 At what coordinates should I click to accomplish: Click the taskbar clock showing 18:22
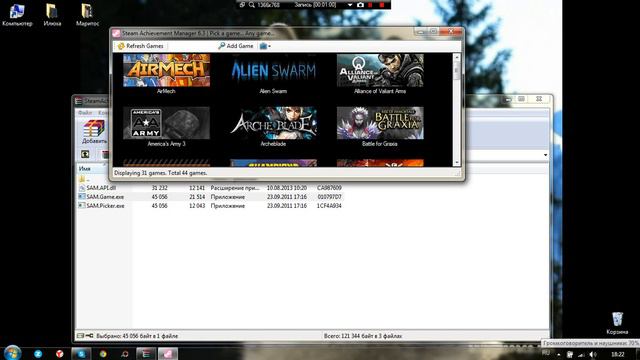point(618,354)
